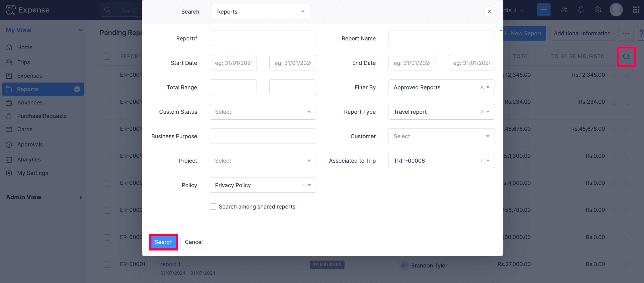
Task: Click the Advances sidebar icon
Action: (9, 102)
